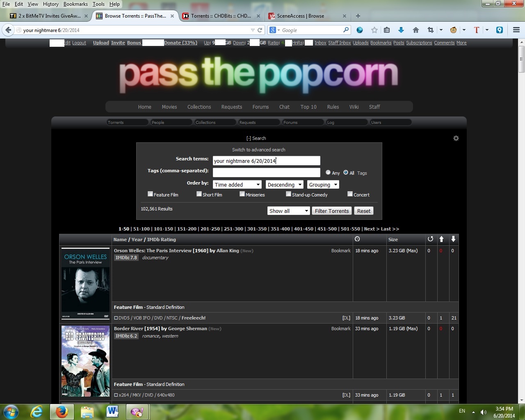Open the settings gear beside search panel
525x420 pixels.
[456, 138]
